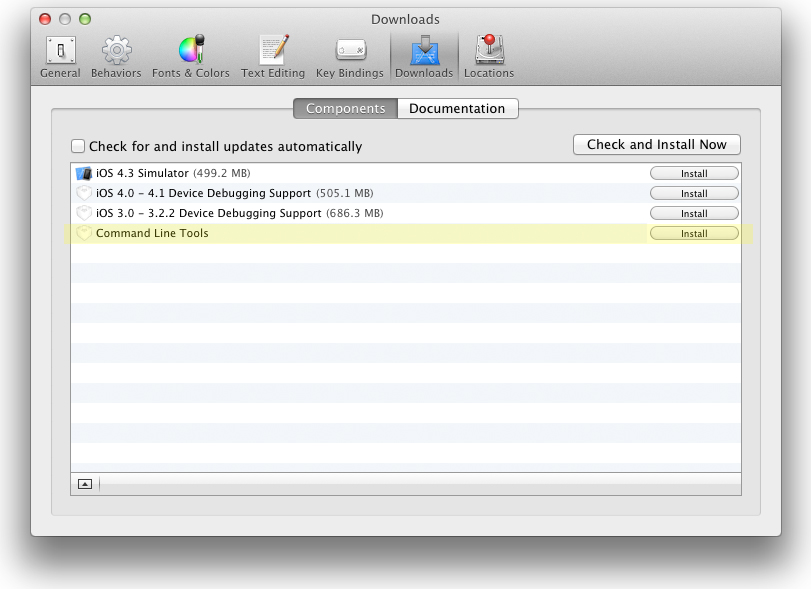The width and height of the screenshot is (811, 589).
Task: Enable automatic update check and install
Action: 78,146
